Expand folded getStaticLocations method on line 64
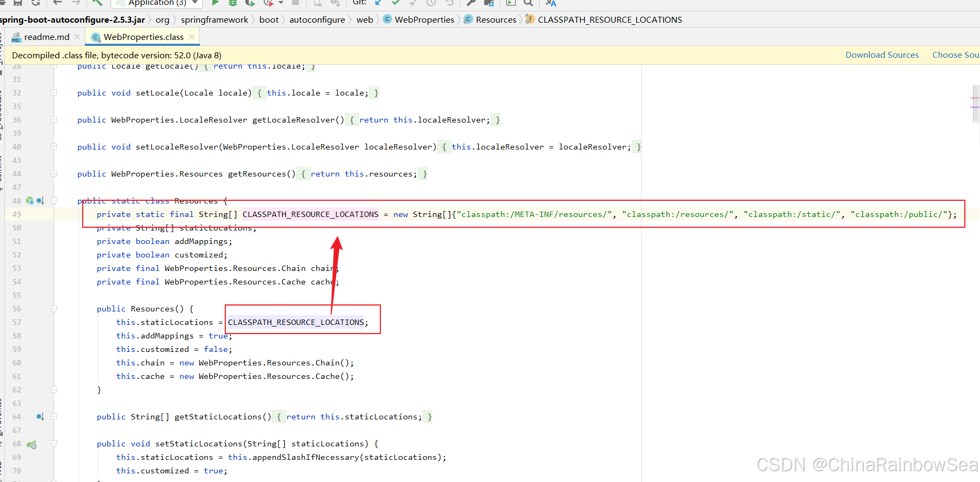 54,417
